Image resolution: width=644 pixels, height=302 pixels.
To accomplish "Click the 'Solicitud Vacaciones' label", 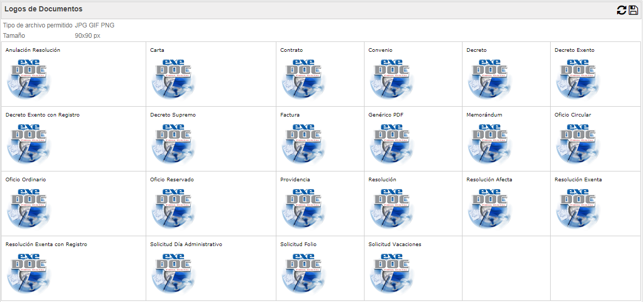I will pos(395,245).
